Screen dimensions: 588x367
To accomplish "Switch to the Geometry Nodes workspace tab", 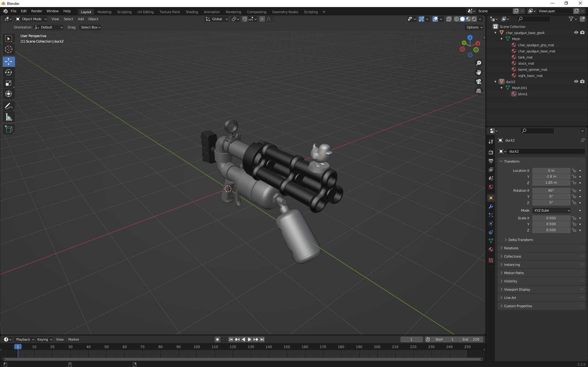I will click(285, 12).
